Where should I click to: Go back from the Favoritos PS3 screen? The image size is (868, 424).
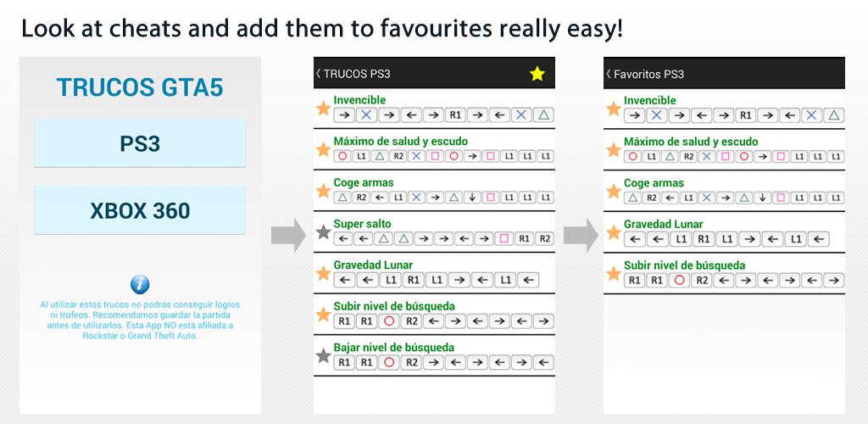point(609,74)
